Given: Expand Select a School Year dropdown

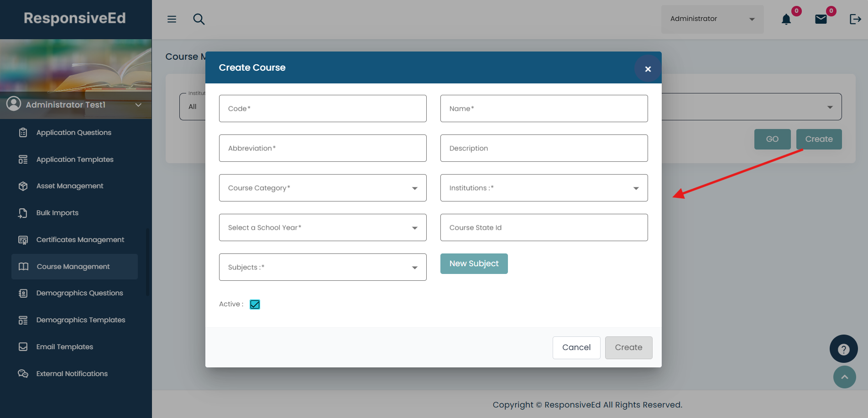Looking at the screenshot, I should pyautogui.click(x=323, y=227).
